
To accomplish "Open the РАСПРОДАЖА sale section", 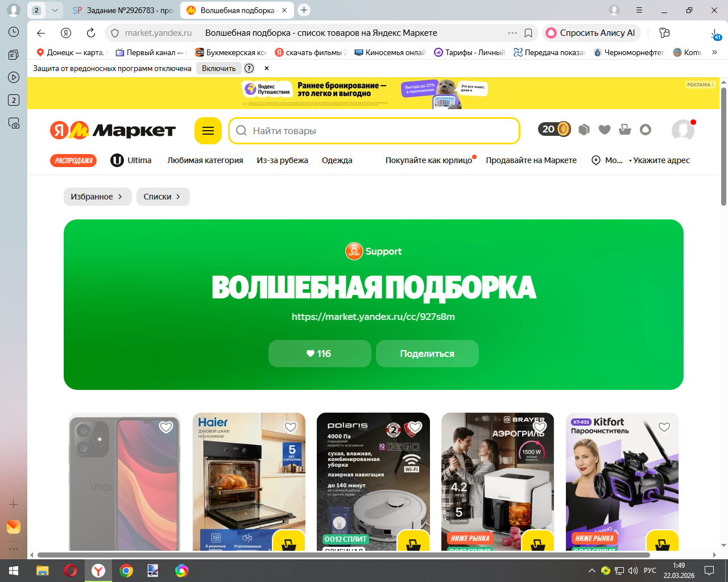I will point(73,161).
